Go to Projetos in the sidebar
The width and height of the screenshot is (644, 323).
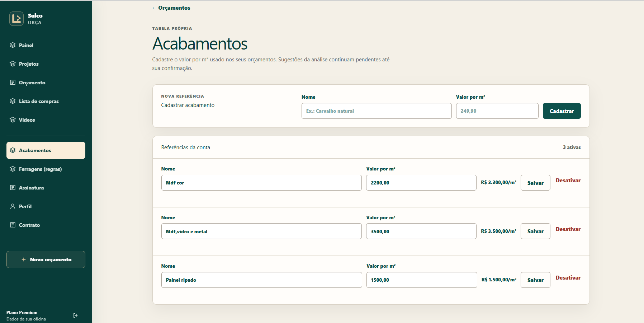point(46,64)
